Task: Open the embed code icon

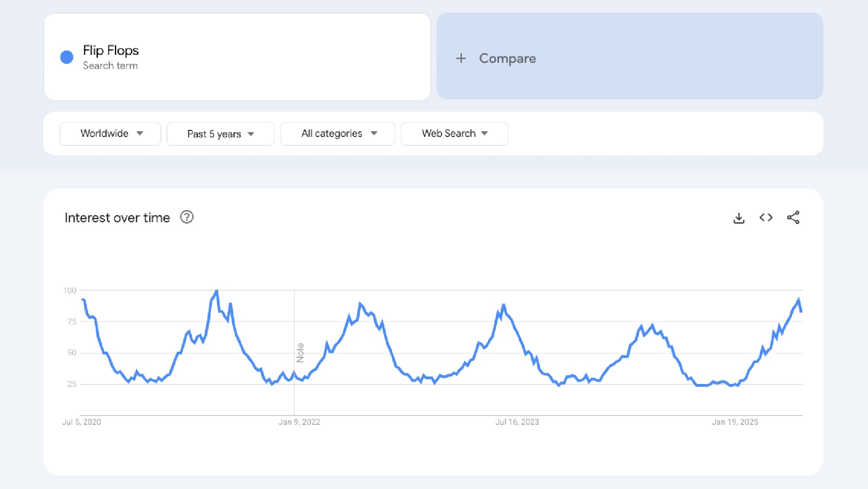Action: click(x=766, y=218)
